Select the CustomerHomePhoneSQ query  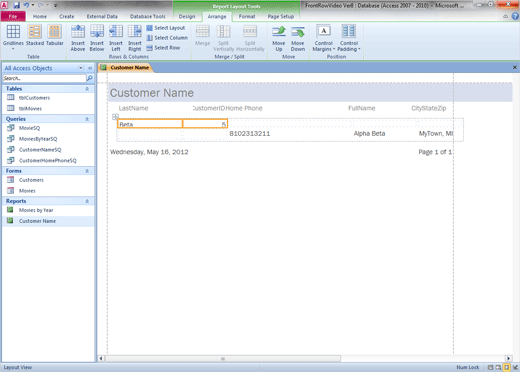48,160
